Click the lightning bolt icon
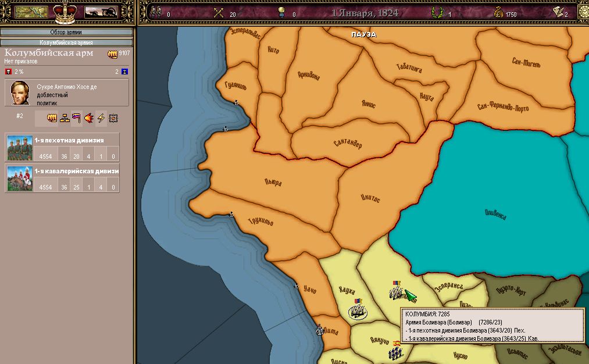 coord(101,118)
